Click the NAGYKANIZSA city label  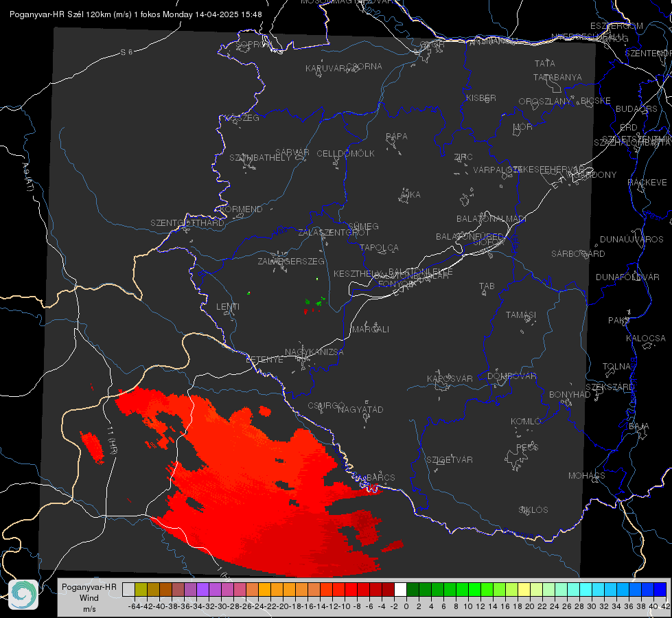(x=314, y=352)
